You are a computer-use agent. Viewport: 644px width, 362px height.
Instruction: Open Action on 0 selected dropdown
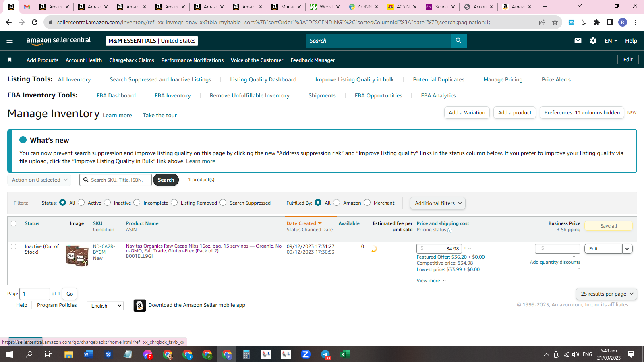39,180
